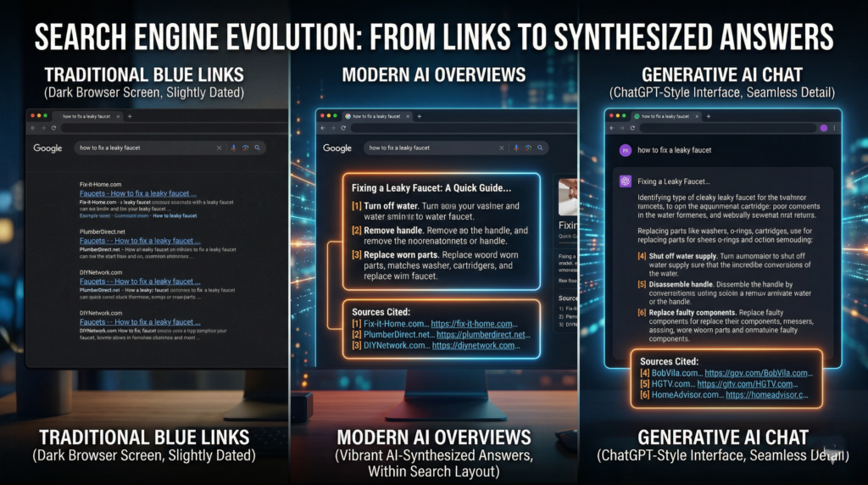The image size is (868, 485).
Task: Click the cut-off image thumbnail beside the AI overview
Action: click(x=567, y=197)
